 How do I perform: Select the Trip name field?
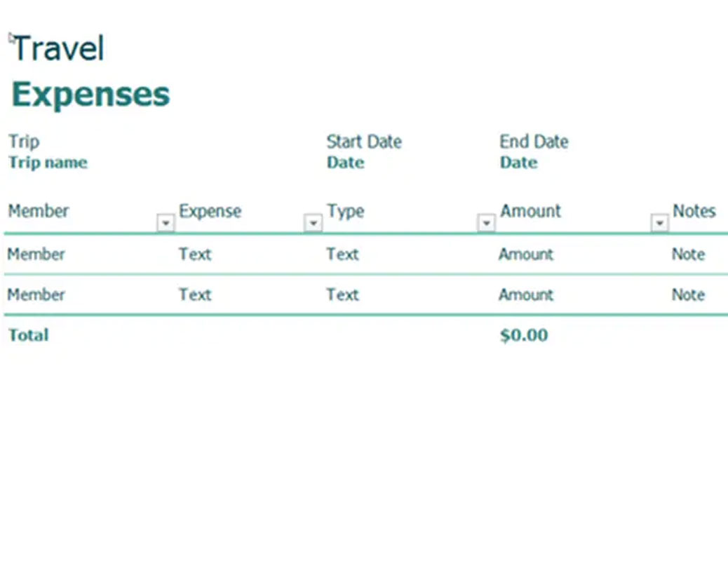pos(48,163)
